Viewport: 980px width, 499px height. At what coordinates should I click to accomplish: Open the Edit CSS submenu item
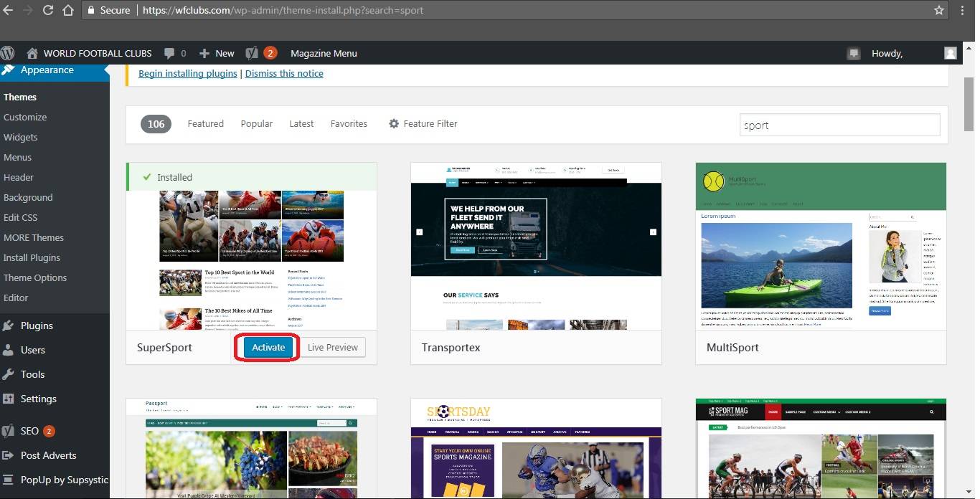(x=21, y=217)
